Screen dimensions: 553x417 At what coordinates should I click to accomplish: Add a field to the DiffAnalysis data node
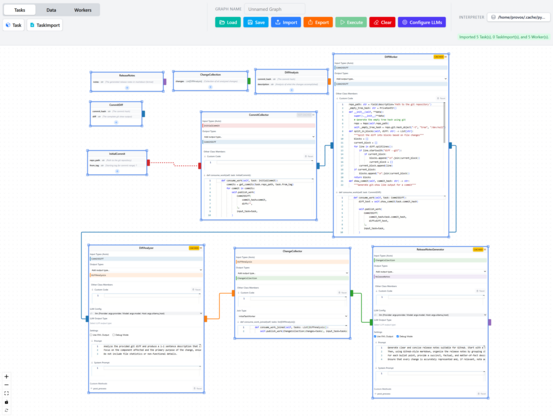(291, 90)
